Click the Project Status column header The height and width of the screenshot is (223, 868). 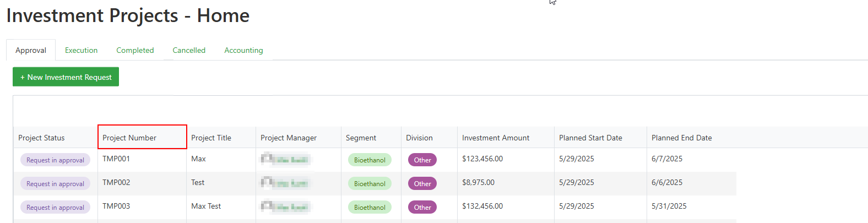41,138
